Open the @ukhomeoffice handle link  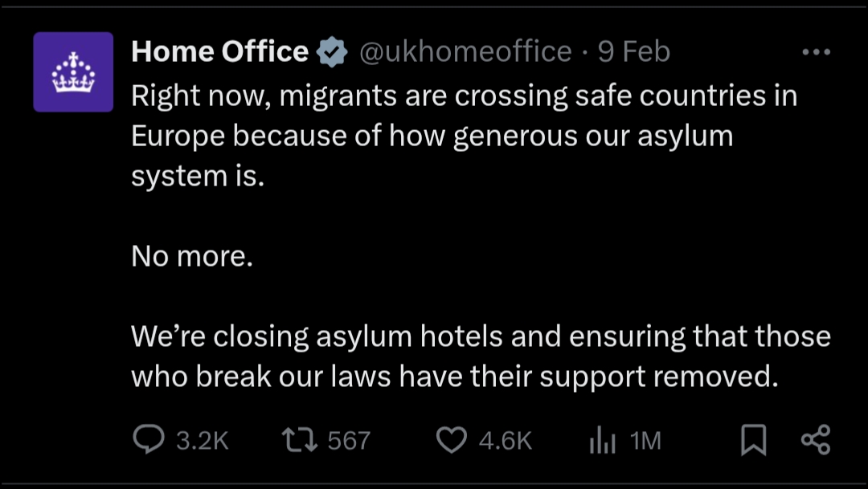(x=465, y=52)
